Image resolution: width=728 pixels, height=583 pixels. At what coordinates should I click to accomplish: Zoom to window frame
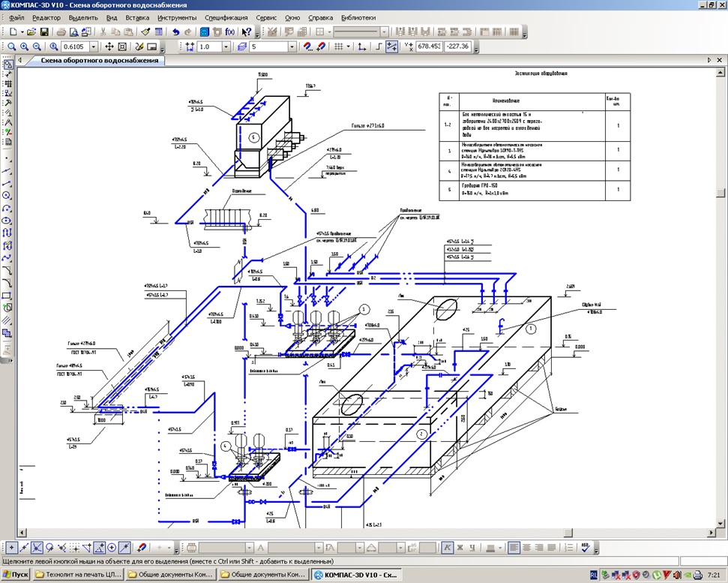[11, 47]
